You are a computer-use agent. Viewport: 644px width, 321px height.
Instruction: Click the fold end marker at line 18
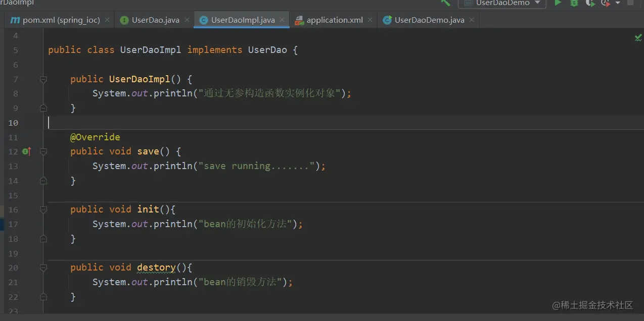[x=43, y=239]
